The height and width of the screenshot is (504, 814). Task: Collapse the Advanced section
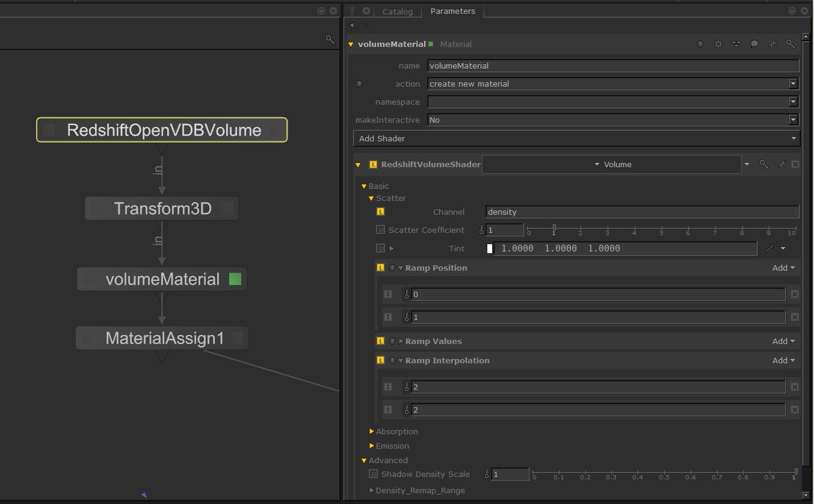coord(364,460)
